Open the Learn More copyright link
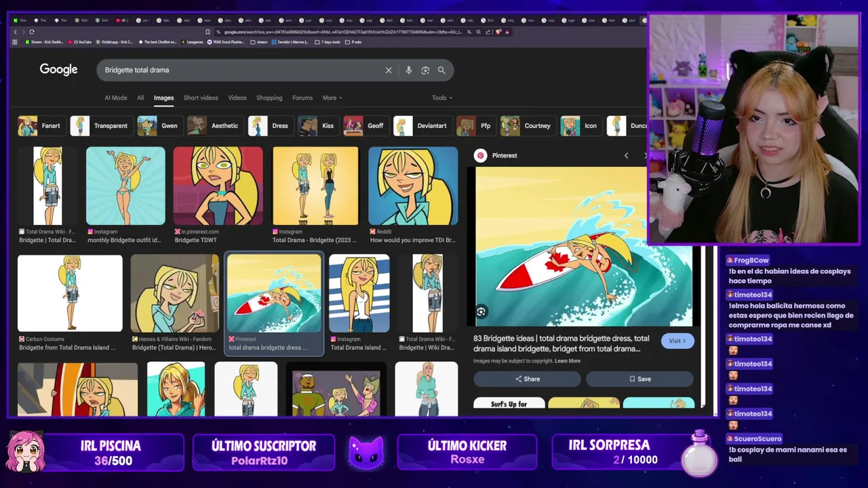 pyautogui.click(x=568, y=361)
